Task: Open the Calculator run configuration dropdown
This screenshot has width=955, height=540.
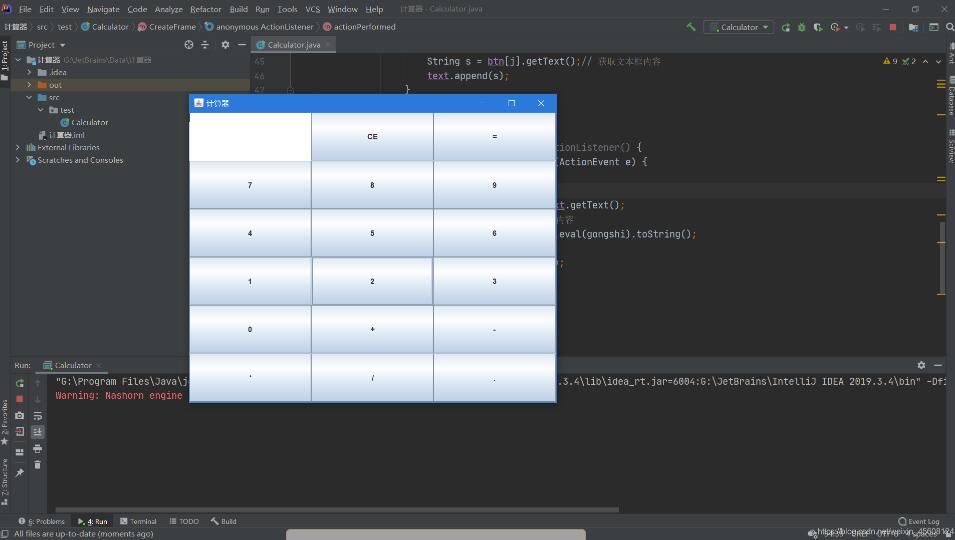Action: click(x=739, y=27)
